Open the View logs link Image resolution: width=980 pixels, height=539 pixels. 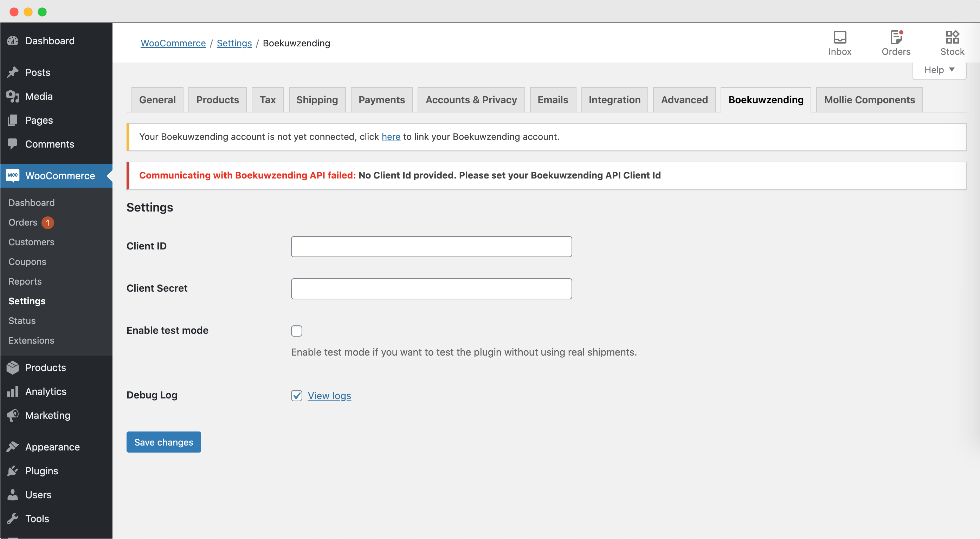point(329,396)
